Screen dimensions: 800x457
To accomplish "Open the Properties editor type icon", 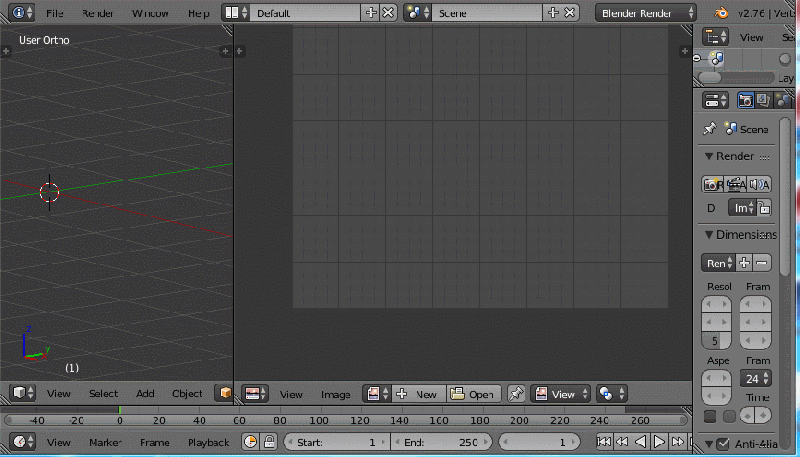I will 715,100.
